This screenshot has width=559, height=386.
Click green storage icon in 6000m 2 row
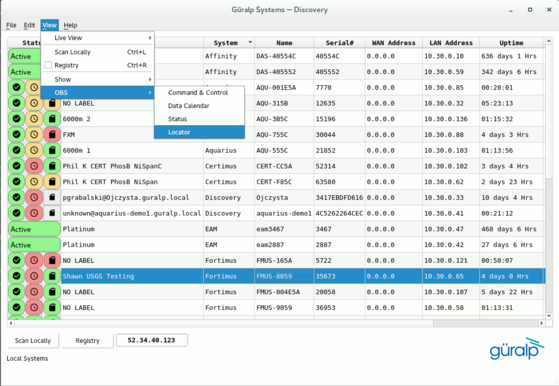tap(52, 119)
